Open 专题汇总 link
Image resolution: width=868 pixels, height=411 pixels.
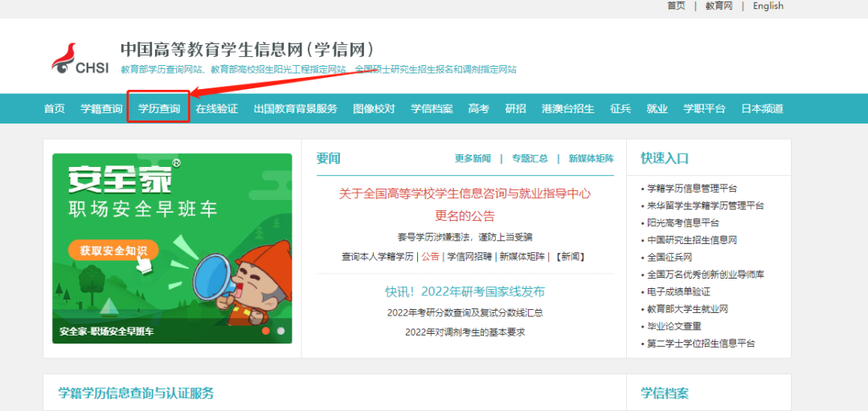[530, 159]
